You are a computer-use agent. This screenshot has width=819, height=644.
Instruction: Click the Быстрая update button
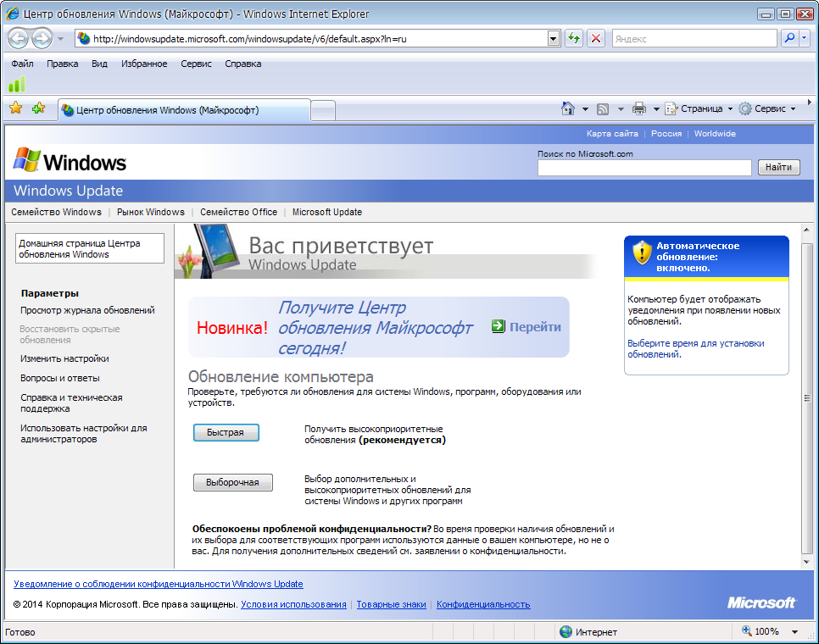click(226, 432)
